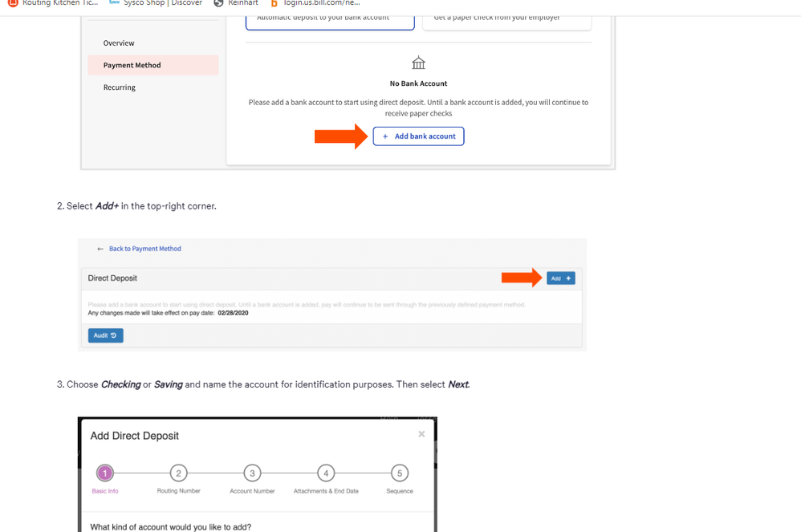Open the Overview sidebar item
Image resolution: width=801 pixels, height=532 pixels.
(x=119, y=43)
